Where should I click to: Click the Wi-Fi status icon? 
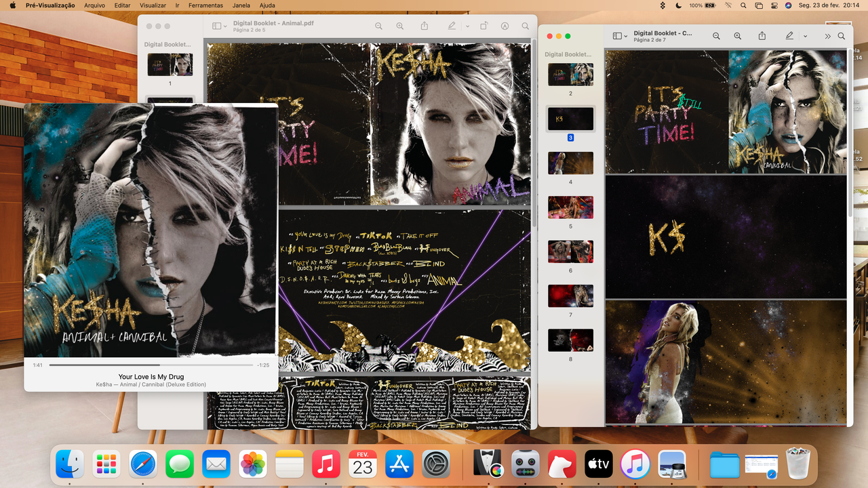pyautogui.click(x=728, y=5)
